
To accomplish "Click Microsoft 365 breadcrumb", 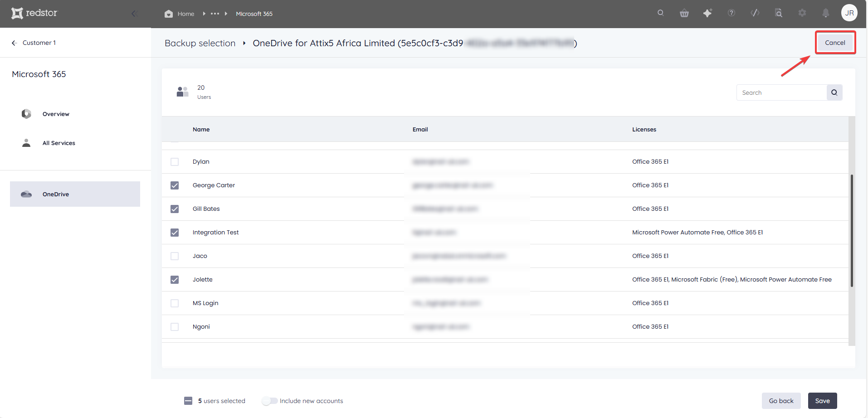I will pos(254,14).
